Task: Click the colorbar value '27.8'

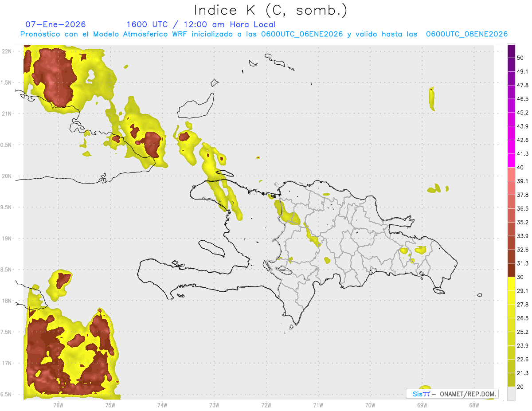Action: pyautogui.click(x=523, y=305)
